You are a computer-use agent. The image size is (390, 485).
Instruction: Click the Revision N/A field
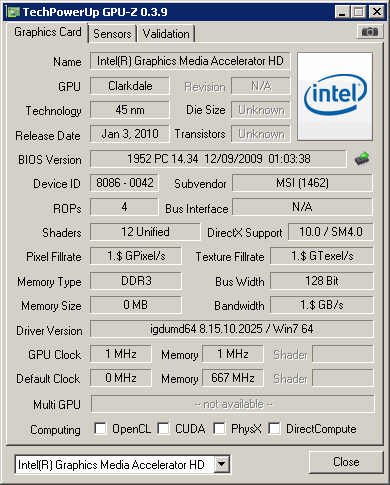[261, 86]
